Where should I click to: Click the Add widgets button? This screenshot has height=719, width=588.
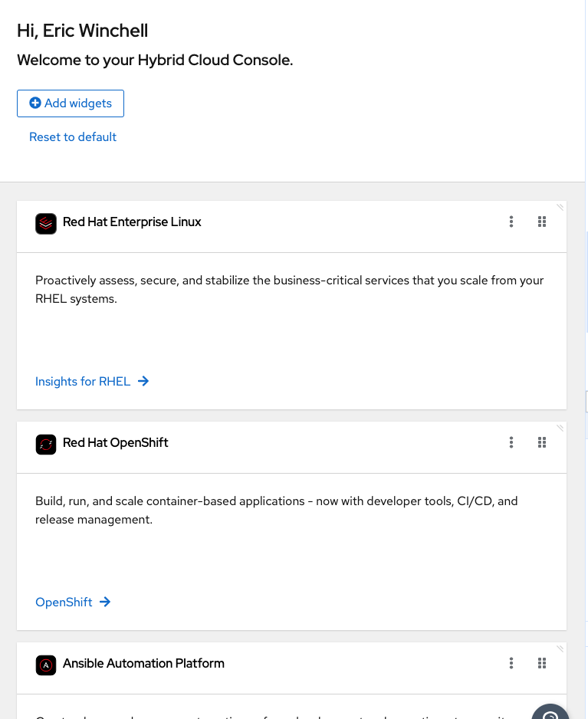(x=71, y=103)
